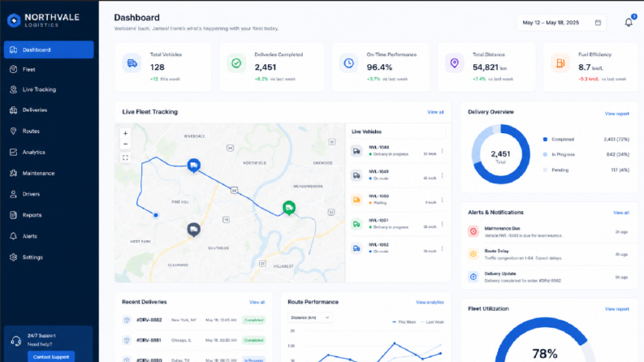This screenshot has height=362, width=644.
Task: Open Reports in sidebar
Action: click(x=49, y=215)
